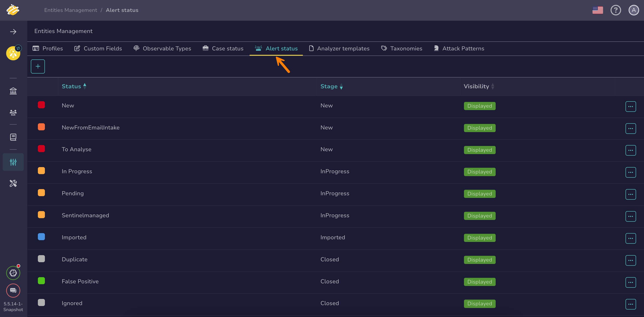Screen dimensions: 644x317
Task: Open the users group icon in sidebar
Action: coord(13,112)
